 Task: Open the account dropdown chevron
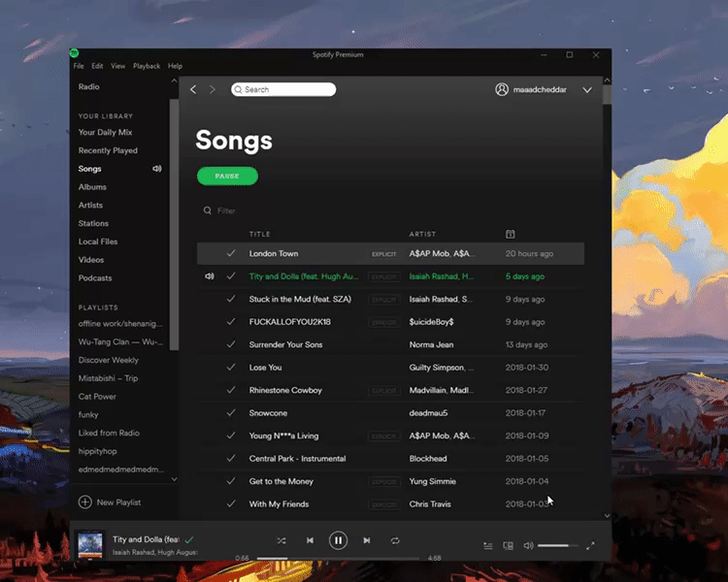(x=587, y=89)
